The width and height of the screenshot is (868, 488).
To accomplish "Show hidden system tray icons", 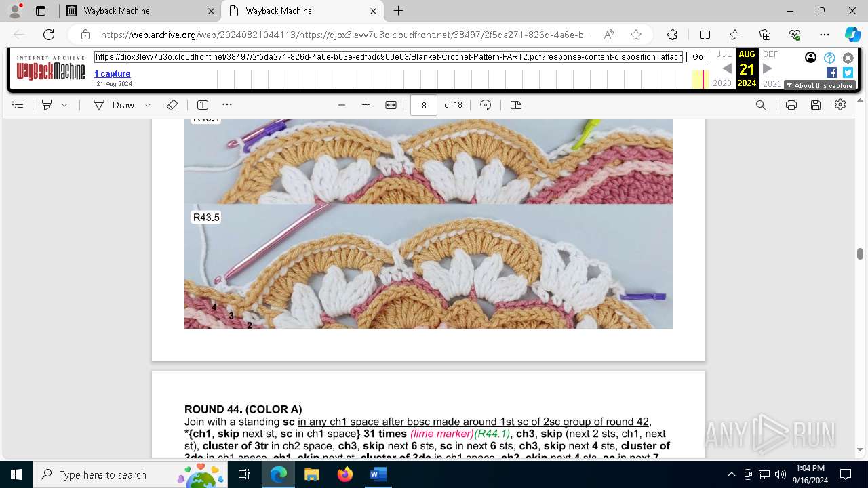I will 731,474.
